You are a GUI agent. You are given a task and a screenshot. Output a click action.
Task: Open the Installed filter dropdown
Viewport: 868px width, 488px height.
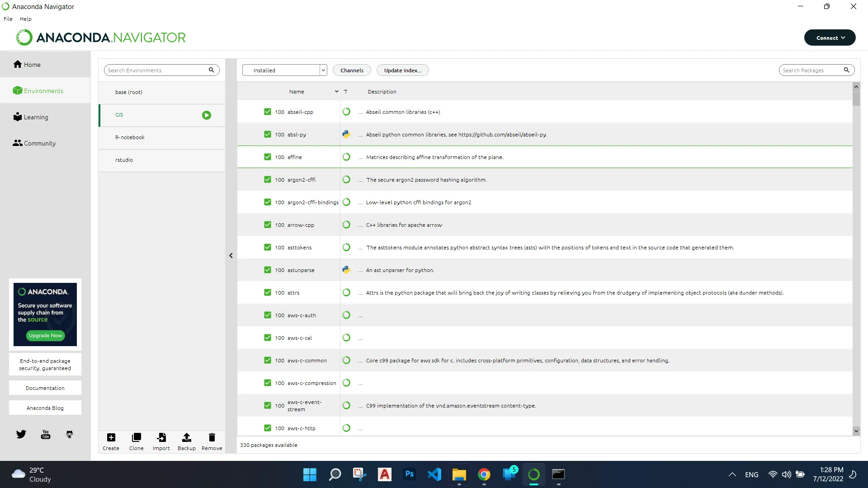(284, 70)
